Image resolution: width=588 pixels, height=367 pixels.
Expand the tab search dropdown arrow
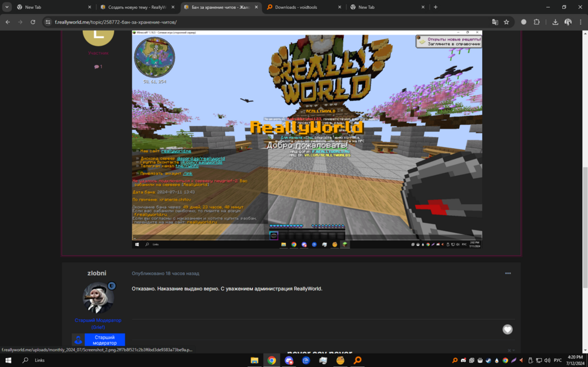[6, 6]
